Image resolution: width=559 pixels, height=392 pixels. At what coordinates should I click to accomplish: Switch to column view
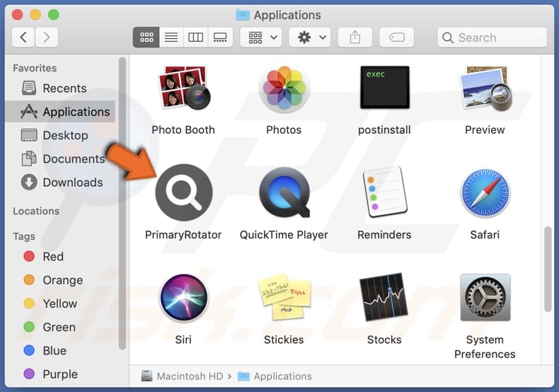coord(195,37)
